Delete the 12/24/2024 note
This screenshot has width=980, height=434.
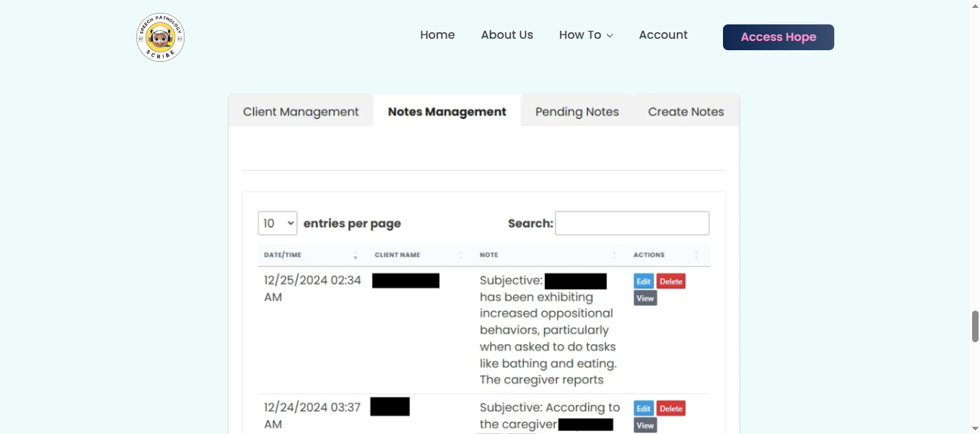[671, 408]
